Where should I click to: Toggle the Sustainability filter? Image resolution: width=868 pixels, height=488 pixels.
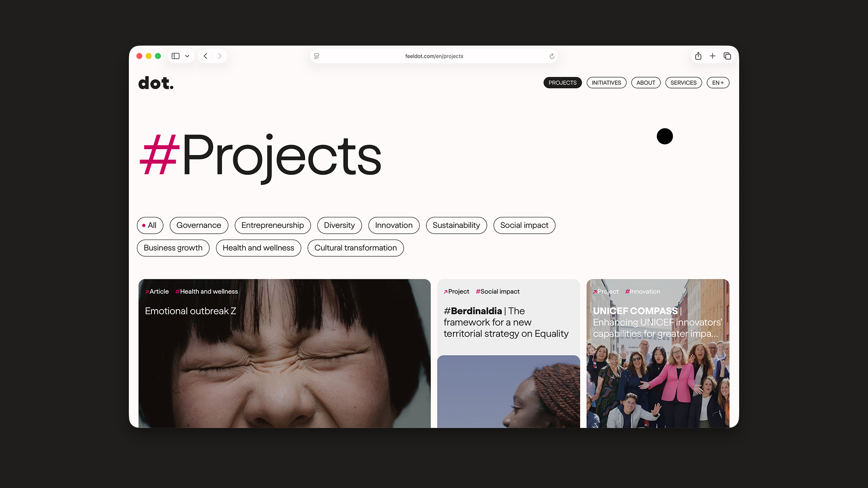point(456,225)
